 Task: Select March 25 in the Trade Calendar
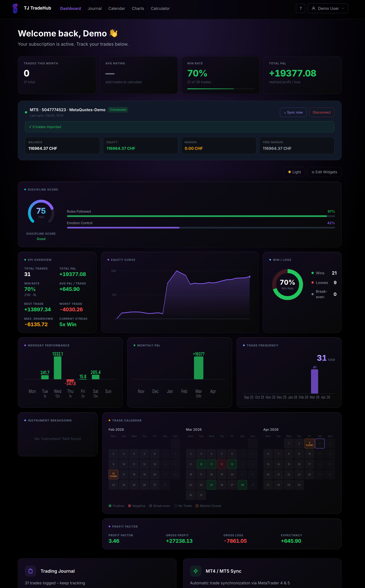click(211, 485)
